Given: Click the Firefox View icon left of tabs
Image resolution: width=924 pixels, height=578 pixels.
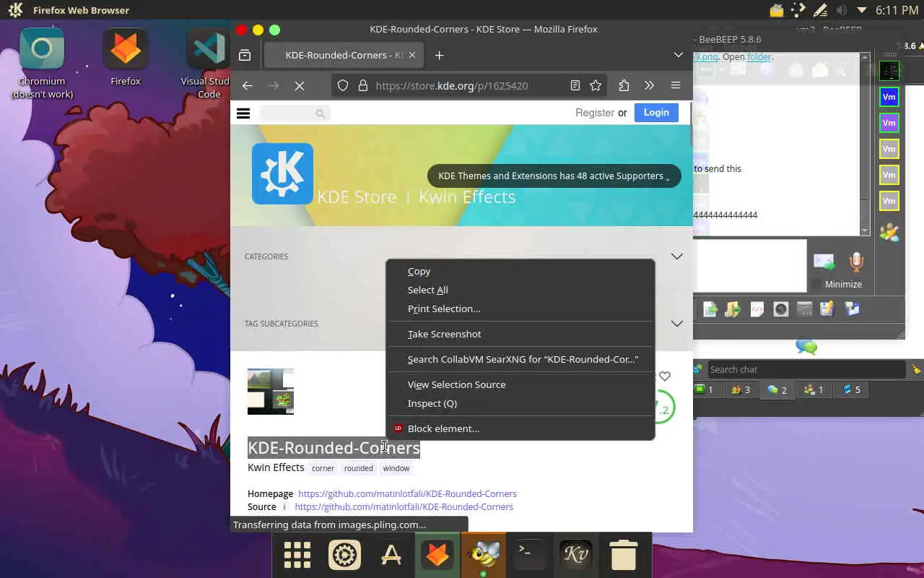Looking at the screenshot, I should [x=245, y=55].
